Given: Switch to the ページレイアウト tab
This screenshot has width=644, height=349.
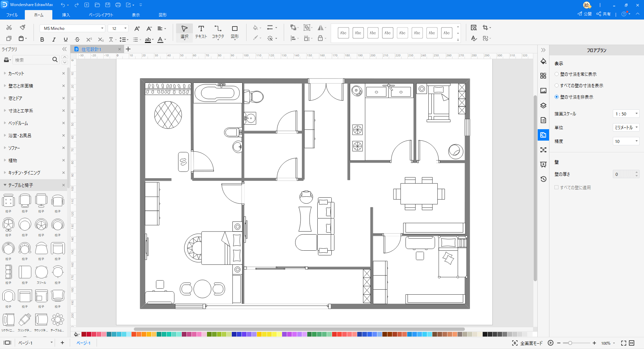Looking at the screenshot, I should click(101, 15).
